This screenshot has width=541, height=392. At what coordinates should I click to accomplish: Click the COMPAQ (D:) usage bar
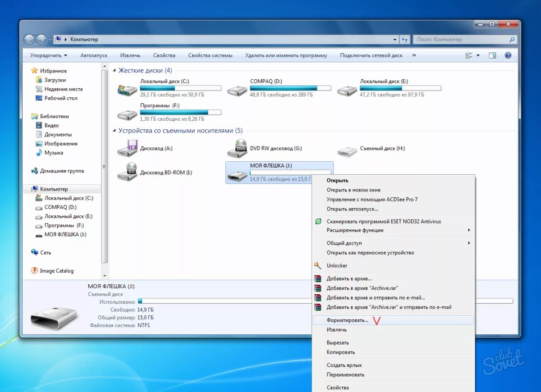pyautogui.click(x=291, y=88)
